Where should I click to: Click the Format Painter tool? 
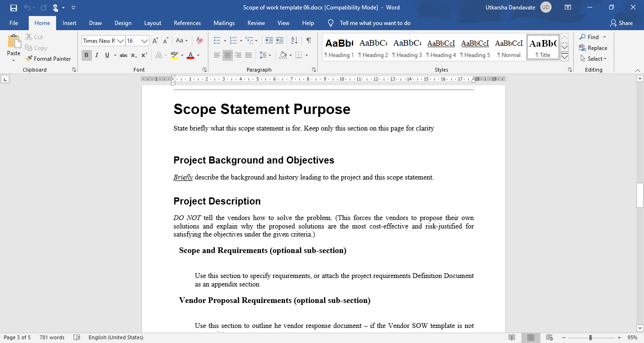click(48, 59)
